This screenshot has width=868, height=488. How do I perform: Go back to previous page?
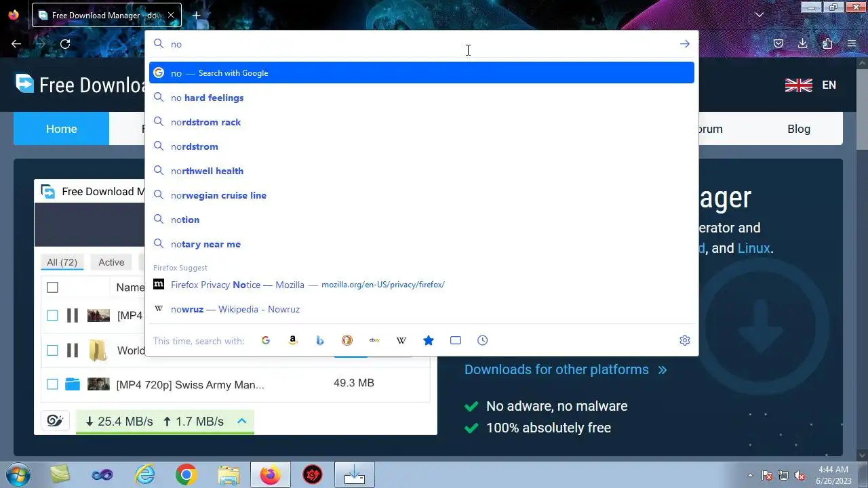click(16, 44)
